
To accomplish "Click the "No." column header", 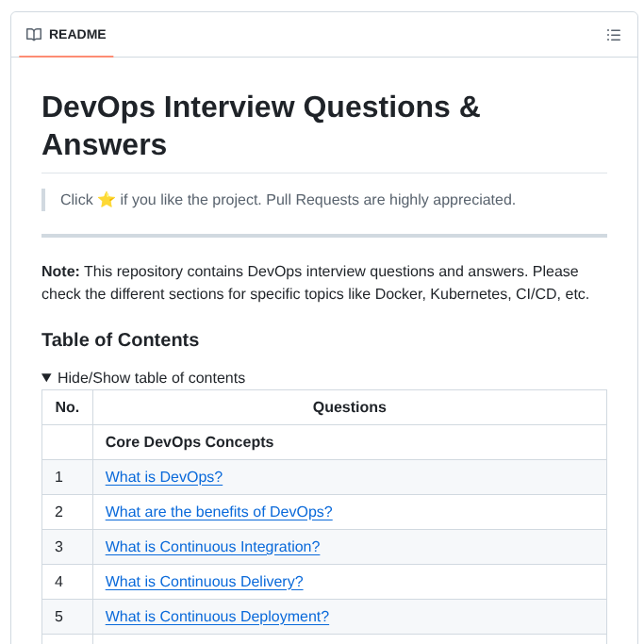I will (x=67, y=407).
